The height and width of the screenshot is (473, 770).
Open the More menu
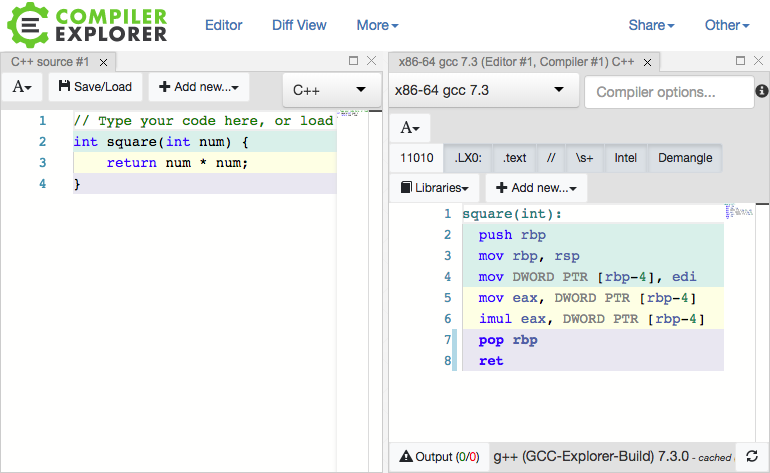coord(377,25)
